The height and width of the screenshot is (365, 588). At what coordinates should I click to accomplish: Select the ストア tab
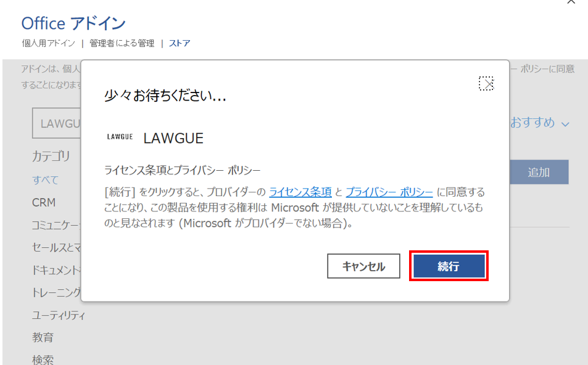(x=180, y=43)
